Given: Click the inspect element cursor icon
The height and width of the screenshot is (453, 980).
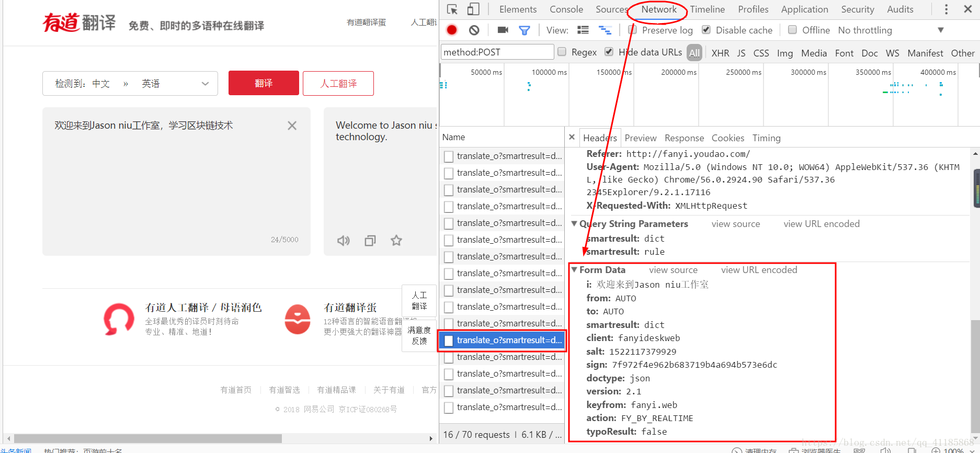Looking at the screenshot, I should coord(452,9).
